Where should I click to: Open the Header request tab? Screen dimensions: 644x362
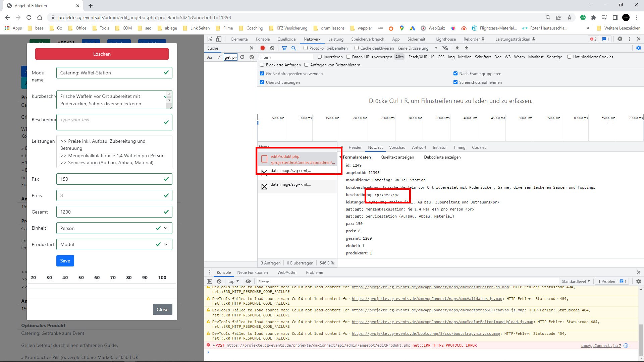(x=355, y=147)
